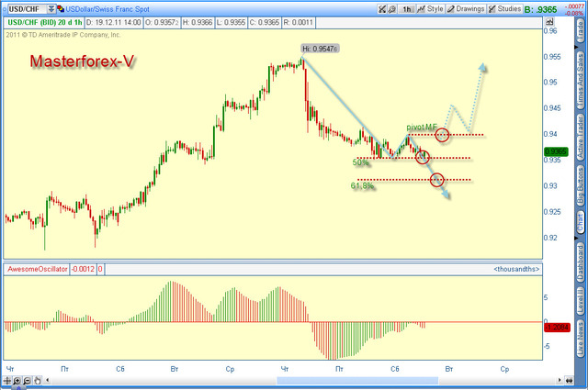Click the scissors tool icon in toolbar
The image size is (588, 390).
pyautogui.click(x=382, y=9)
